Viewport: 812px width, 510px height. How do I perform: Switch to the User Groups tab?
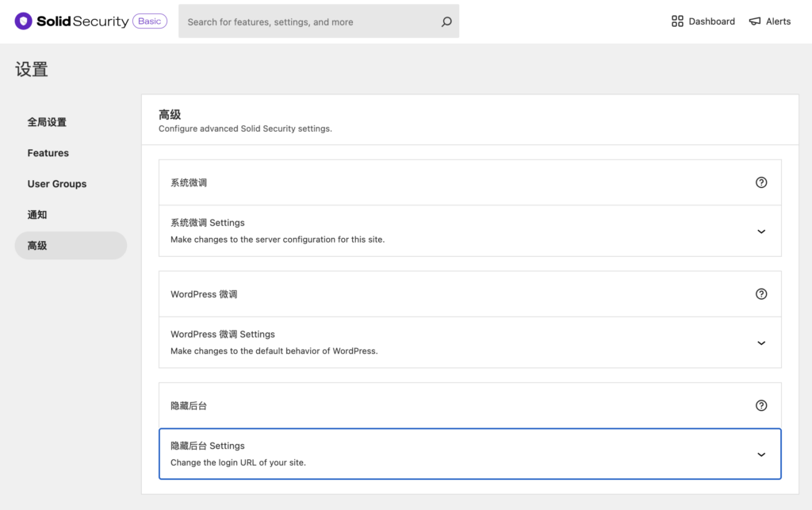click(x=56, y=183)
